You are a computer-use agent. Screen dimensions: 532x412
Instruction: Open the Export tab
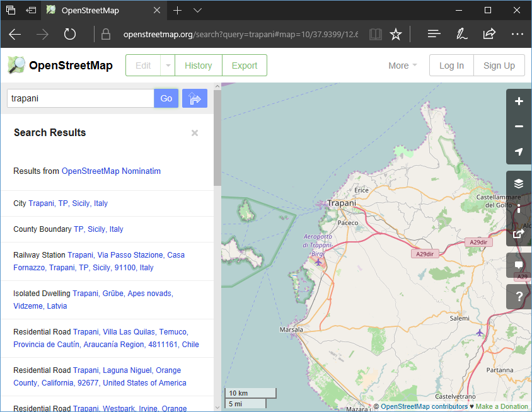click(x=245, y=66)
